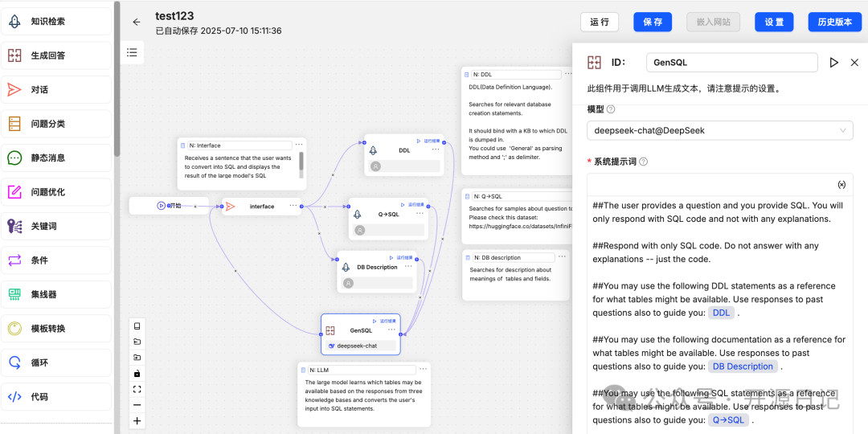Click the 保存 button

coord(653,23)
